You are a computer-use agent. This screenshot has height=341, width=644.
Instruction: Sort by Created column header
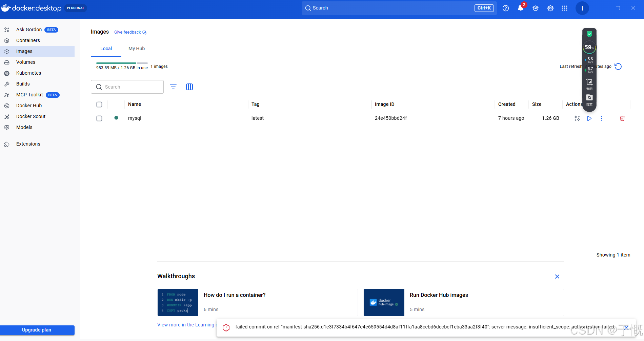[x=507, y=104]
